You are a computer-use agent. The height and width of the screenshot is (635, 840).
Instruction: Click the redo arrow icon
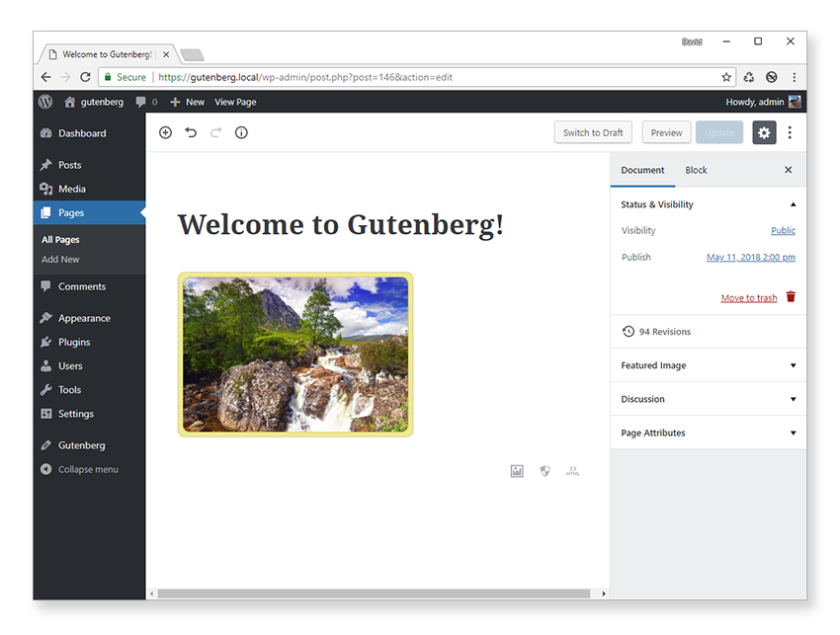[215, 132]
